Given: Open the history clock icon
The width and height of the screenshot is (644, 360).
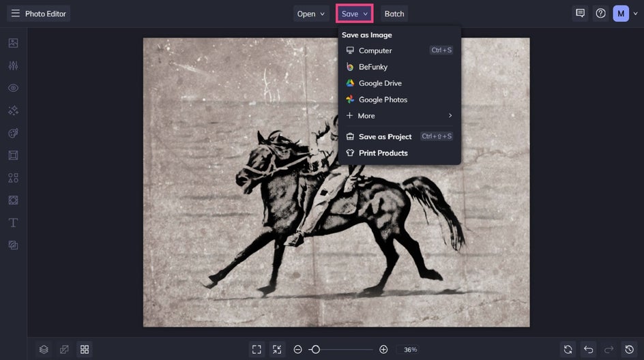Looking at the screenshot, I should click(629, 349).
